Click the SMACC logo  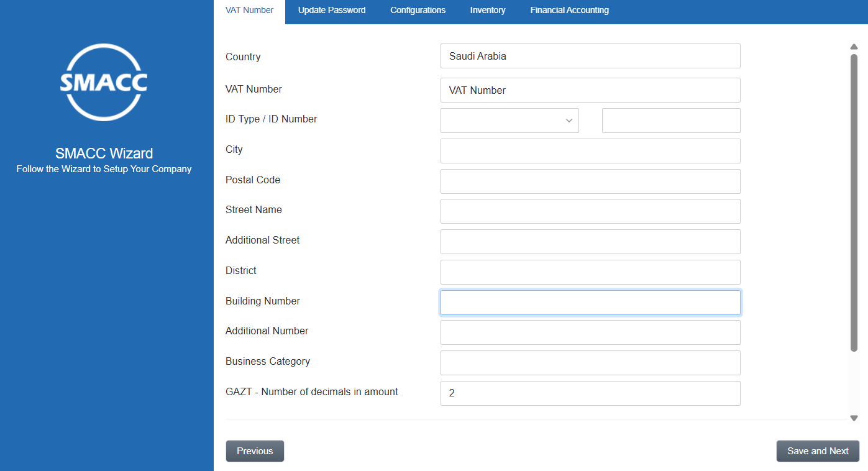[x=104, y=82]
